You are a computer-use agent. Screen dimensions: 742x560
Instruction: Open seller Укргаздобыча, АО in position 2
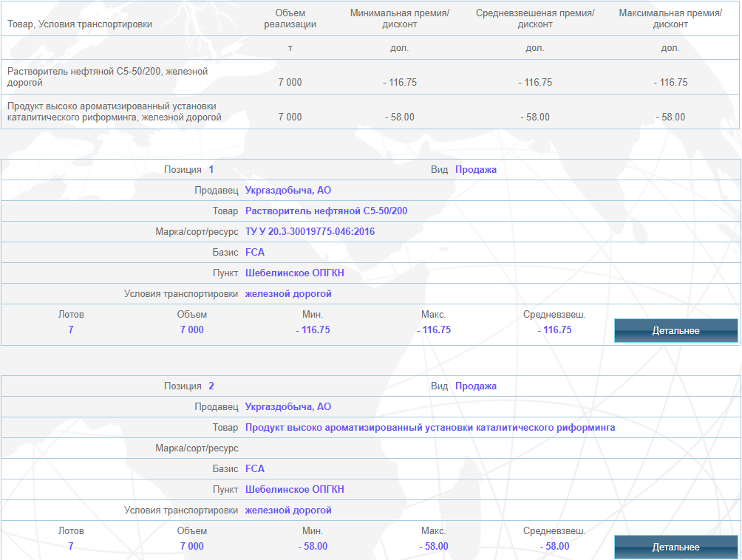pyautogui.click(x=287, y=407)
